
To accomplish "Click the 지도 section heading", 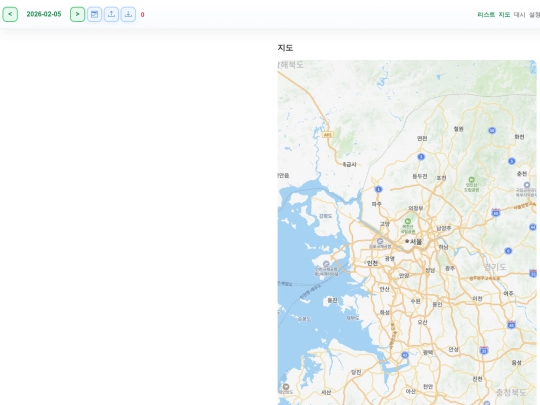I will coord(285,48).
